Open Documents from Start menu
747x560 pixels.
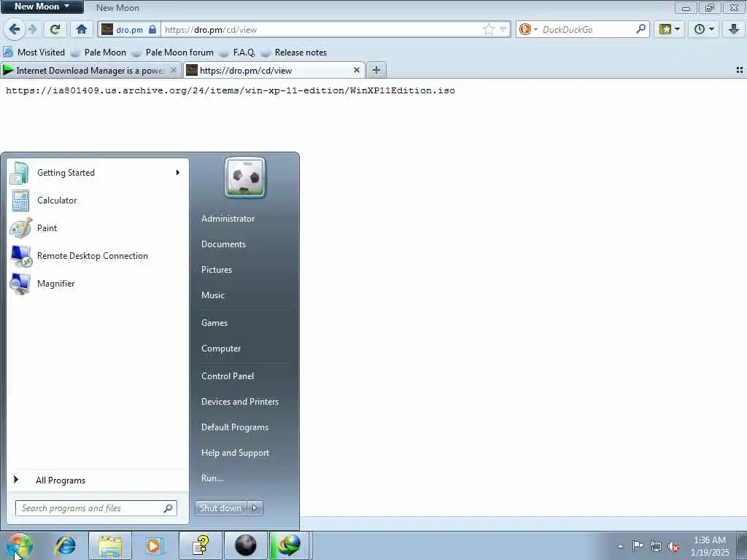pos(223,244)
